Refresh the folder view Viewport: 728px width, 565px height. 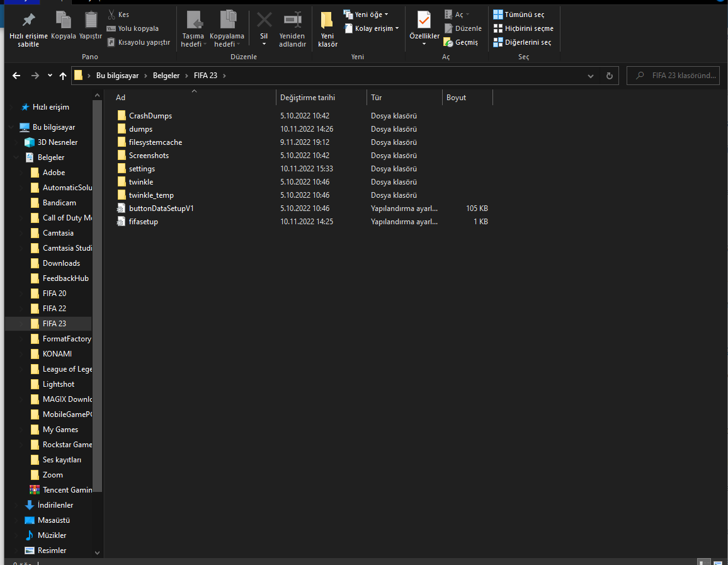point(609,76)
